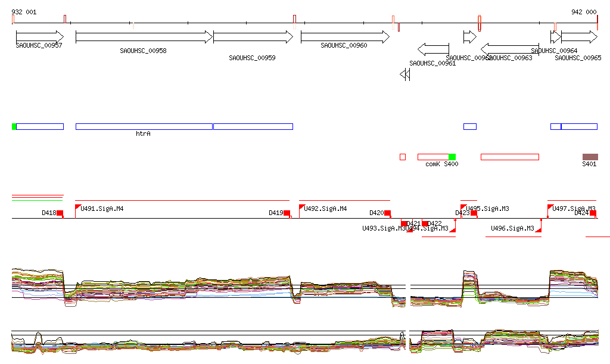Select the D419 red terminator marker

point(287,213)
